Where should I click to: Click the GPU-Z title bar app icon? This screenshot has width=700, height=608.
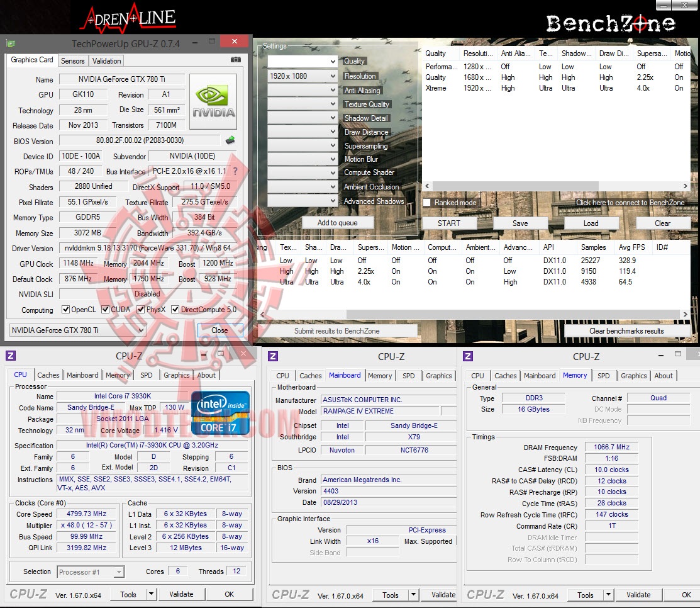[11, 43]
